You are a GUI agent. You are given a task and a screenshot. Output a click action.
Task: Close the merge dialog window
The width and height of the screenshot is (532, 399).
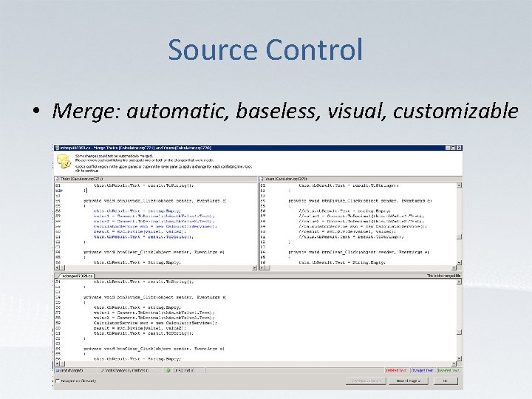coord(459,148)
